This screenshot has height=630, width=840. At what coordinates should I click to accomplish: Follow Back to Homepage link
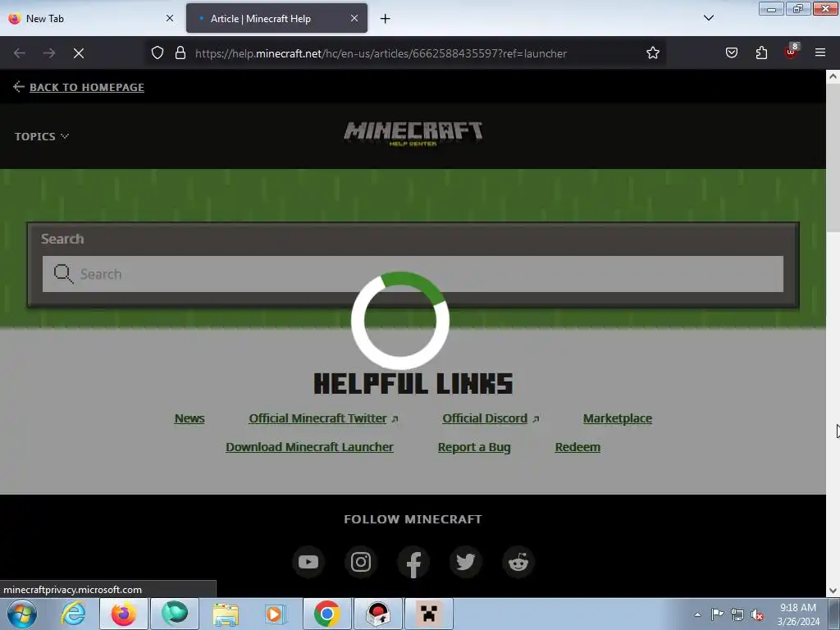tap(86, 87)
